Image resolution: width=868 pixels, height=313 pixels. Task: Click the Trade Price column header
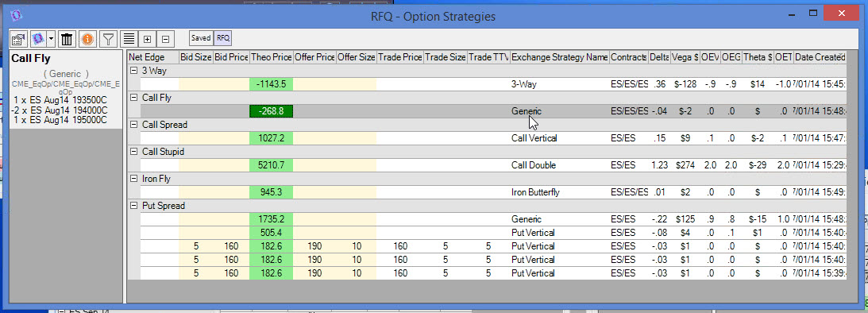[x=401, y=57]
